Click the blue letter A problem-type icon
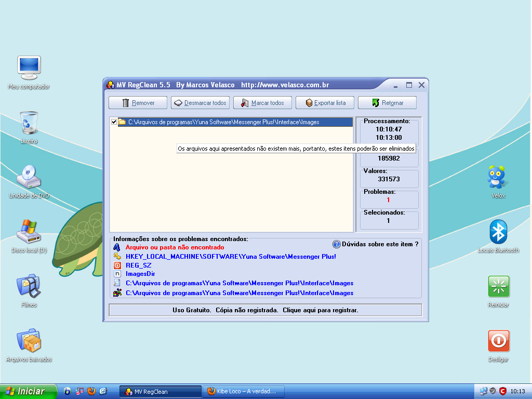532x399 pixels. coord(117,247)
